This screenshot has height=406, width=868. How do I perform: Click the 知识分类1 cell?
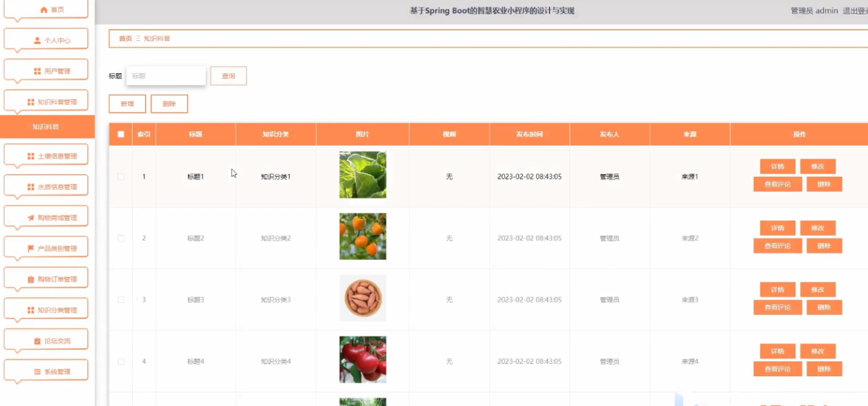tap(276, 177)
